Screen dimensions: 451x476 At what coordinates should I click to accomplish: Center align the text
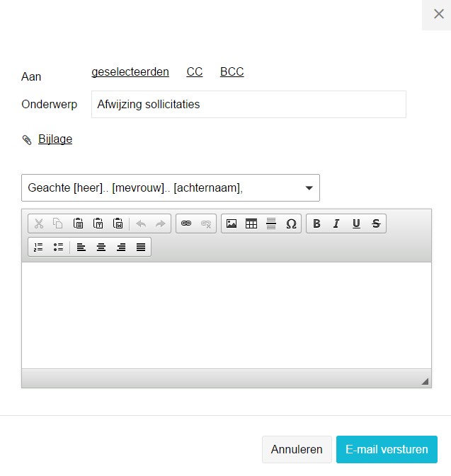click(101, 247)
